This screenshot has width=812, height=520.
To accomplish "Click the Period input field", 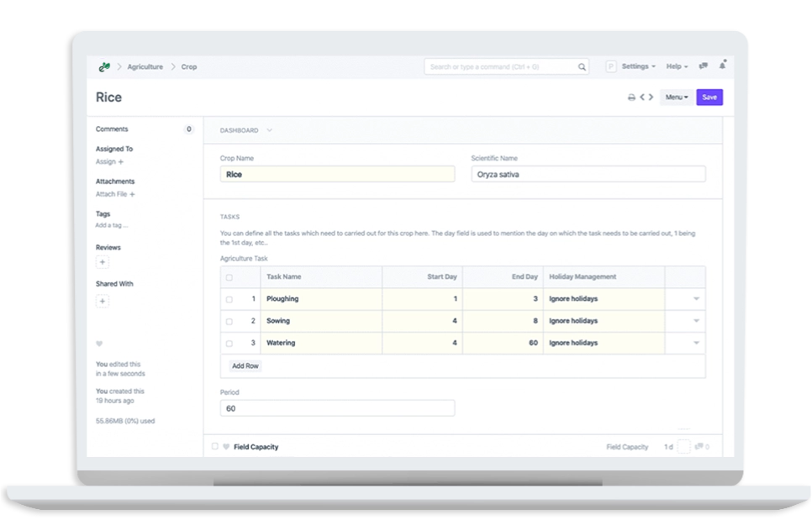I will point(338,408).
